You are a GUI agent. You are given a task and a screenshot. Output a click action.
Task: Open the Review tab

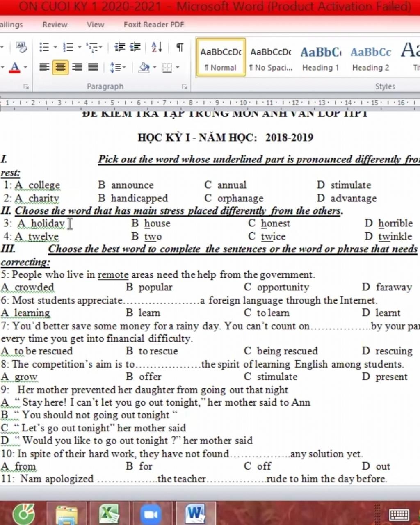pos(55,25)
